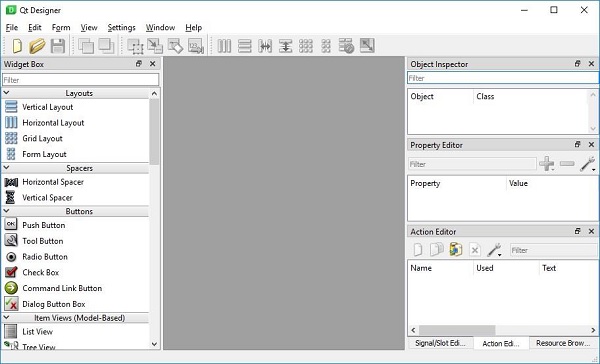The image size is (600, 364).
Task: Collapse the Layouts category
Action: [x=7, y=93]
